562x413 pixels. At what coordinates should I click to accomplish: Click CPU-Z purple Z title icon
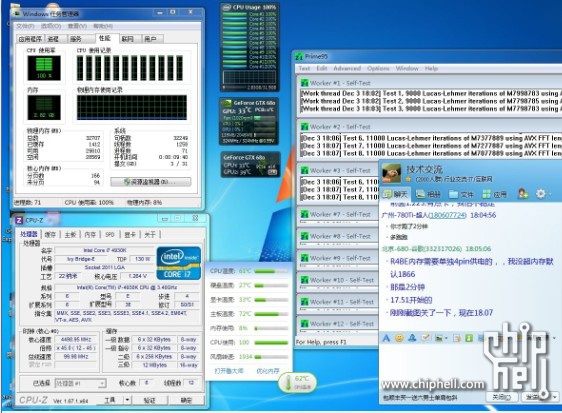click(19, 220)
